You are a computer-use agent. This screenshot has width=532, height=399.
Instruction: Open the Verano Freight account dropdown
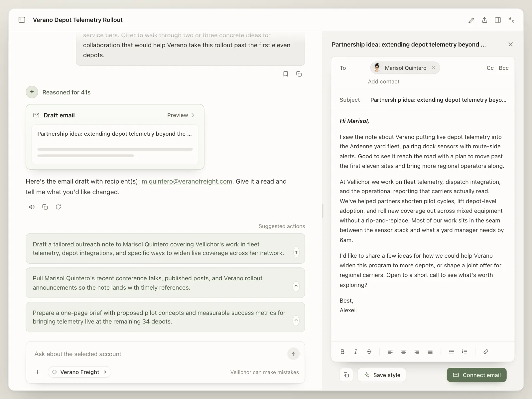pos(79,372)
